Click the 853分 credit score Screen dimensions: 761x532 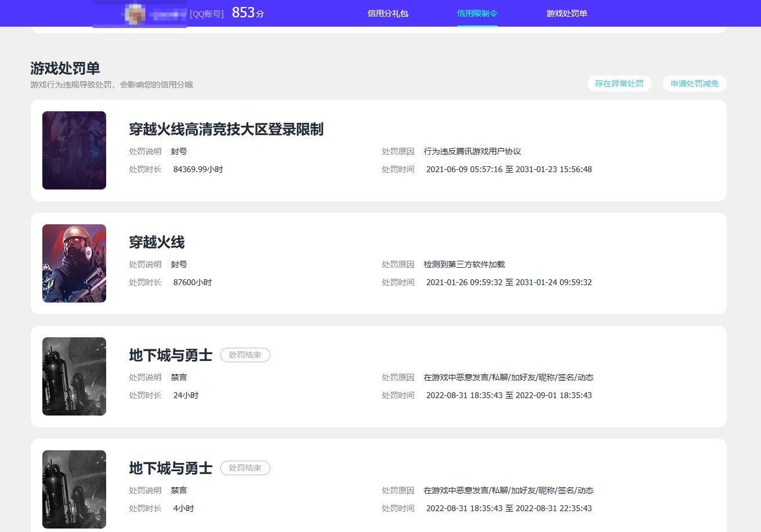248,13
